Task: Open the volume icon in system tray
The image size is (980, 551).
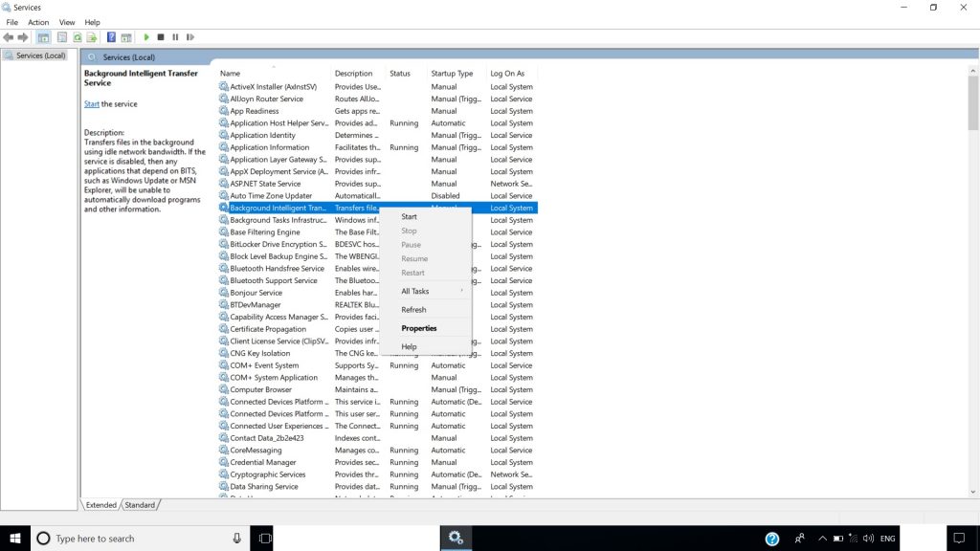Action: coord(868,538)
